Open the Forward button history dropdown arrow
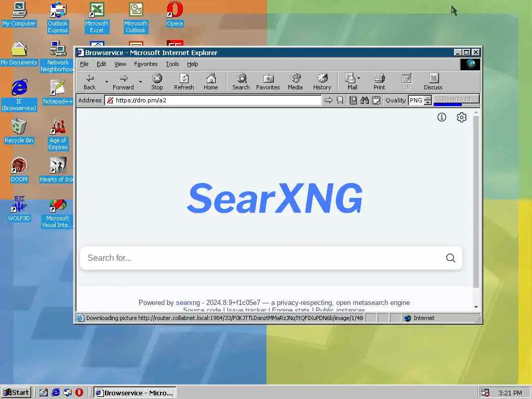 coord(140,82)
